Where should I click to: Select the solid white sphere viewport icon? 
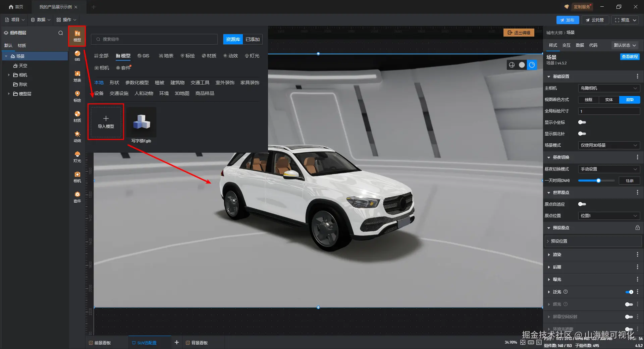(x=522, y=65)
